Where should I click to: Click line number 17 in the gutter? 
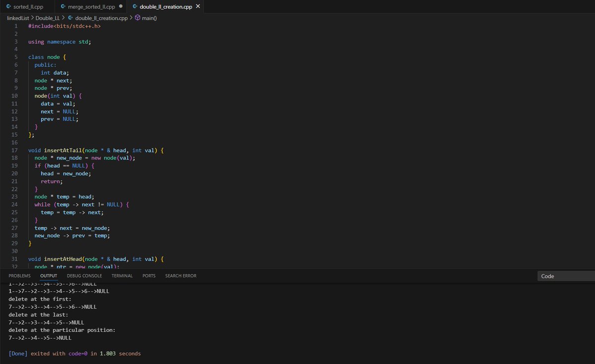pyautogui.click(x=14, y=150)
